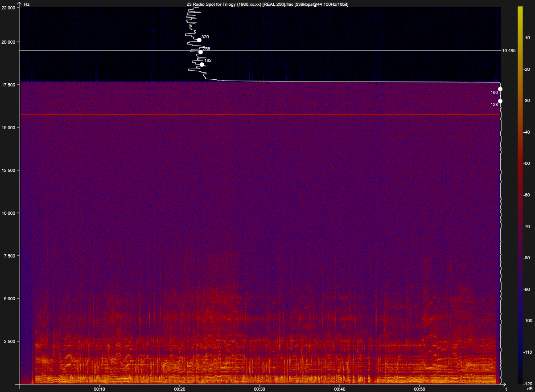The width and height of the screenshot is (535, 392).
Task: Click the dB color scale gradient bar
Action: tap(520, 195)
